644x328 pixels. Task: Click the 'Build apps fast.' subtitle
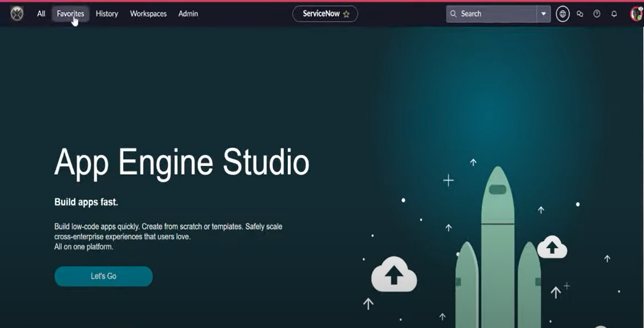(x=86, y=202)
